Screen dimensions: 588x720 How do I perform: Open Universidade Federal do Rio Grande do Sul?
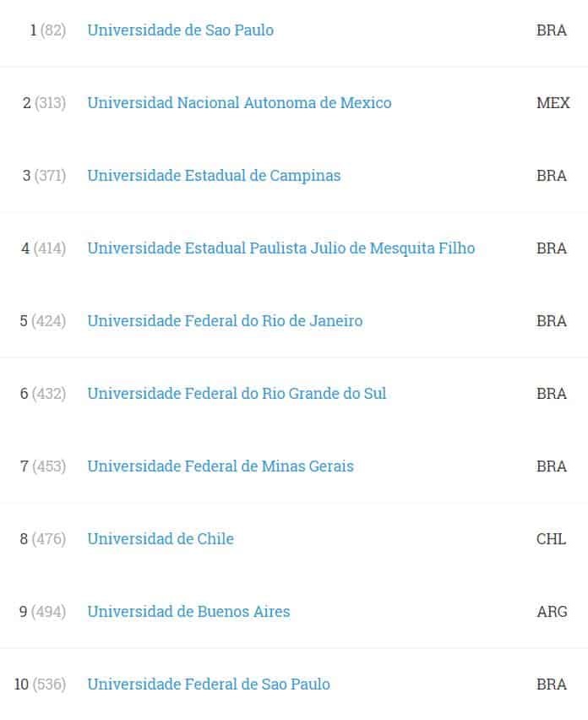click(x=237, y=394)
